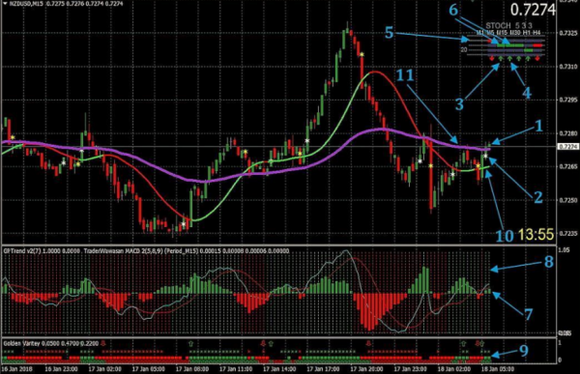Click the green H1 stochastic up arrow
This screenshot has width=580, height=374.
[x=528, y=58]
